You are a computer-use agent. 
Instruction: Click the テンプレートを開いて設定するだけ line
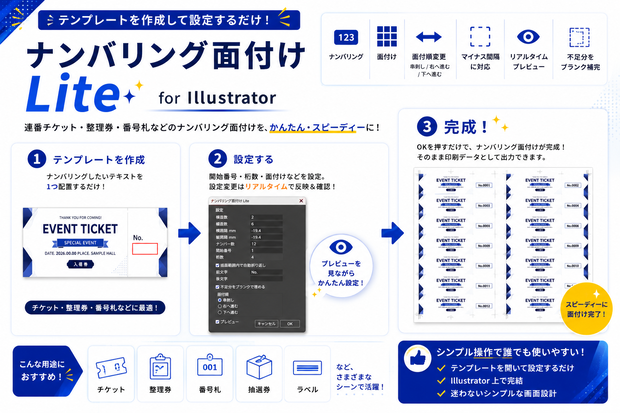pos(512,368)
